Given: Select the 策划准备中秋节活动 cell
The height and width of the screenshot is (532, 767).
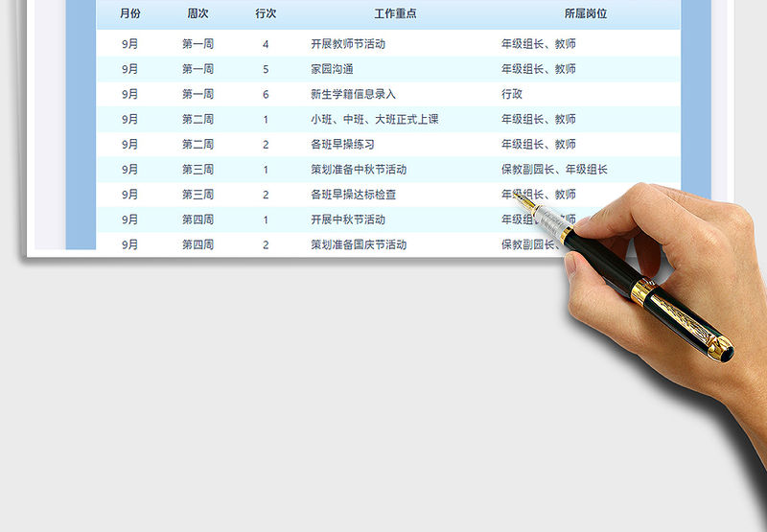Looking at the screenshot, I should 359,170.
